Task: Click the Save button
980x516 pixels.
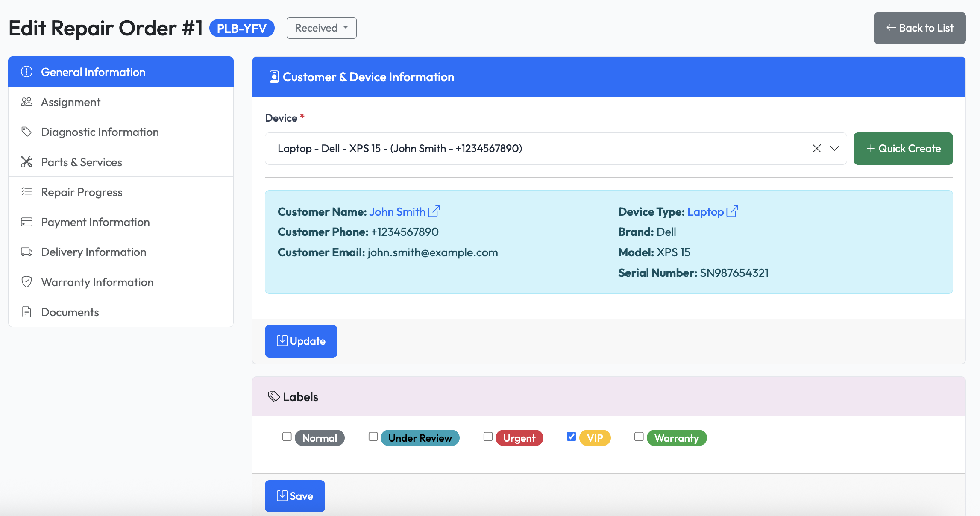Action: coord(295,496)
